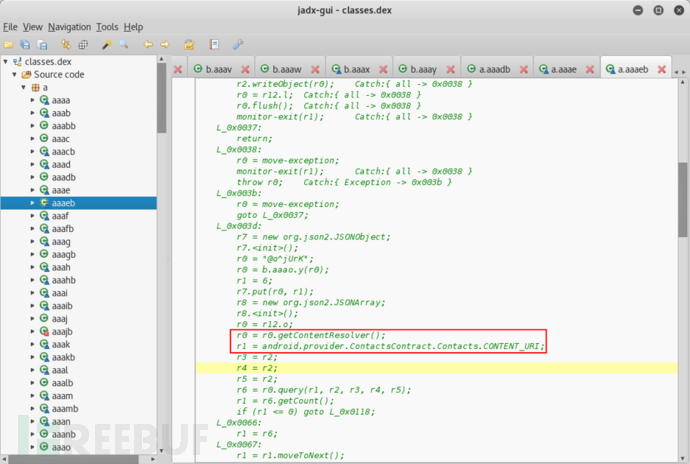Click the Flatten packages toolbar icon
The width and height of the screenshot is (690, 464).
(82, 45)
